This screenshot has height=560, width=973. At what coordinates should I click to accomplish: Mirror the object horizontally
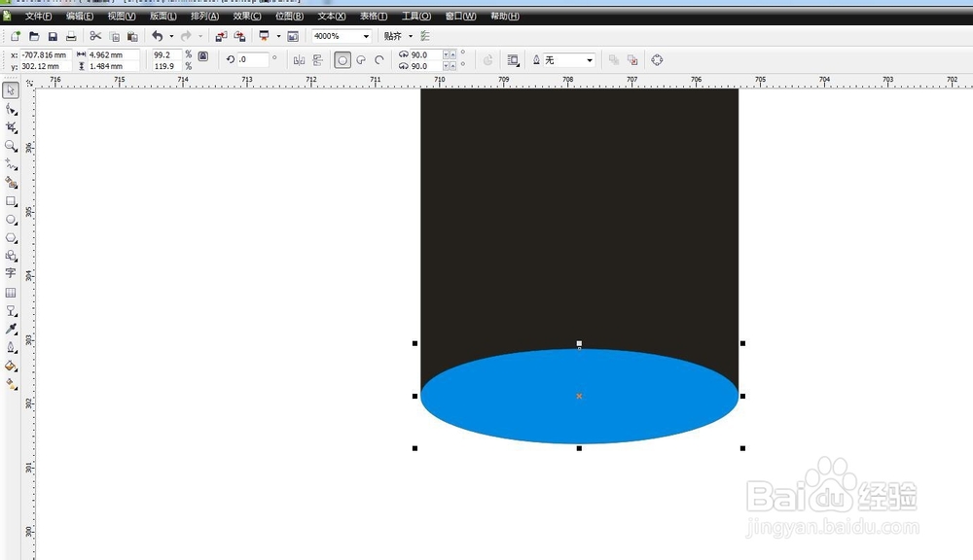click(x=299, y=60)
